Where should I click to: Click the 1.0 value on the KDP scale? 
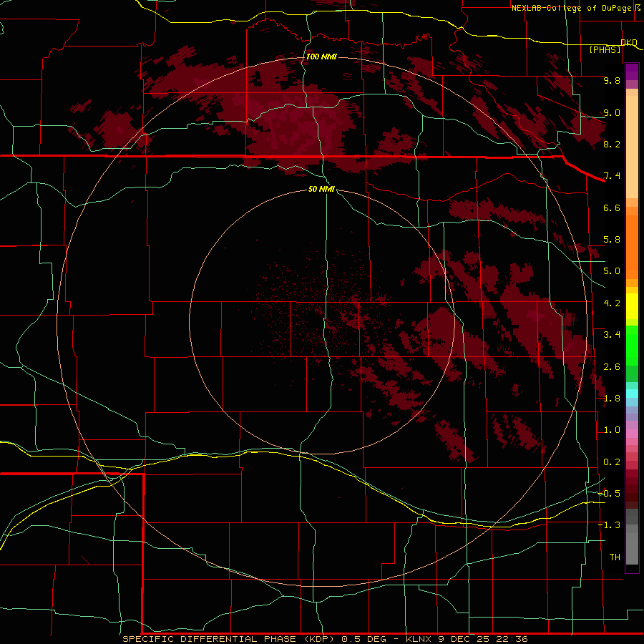click(612, 430)
